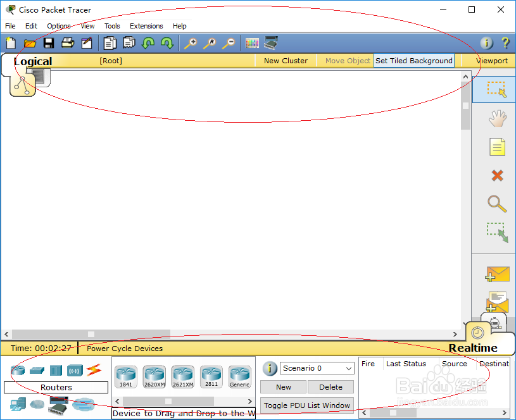The height and width of the screenshot is (420, 516).
Task: Click workspace horizontal scrollbar right arrow
Action: click(x=455, y=334)
